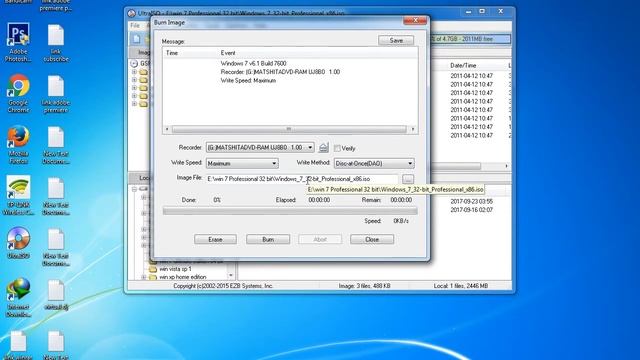This screenshot has width=640, height=360.
Task: Open Adobe Photoshop desktop shortcut
Action: [x=18, y=42]
